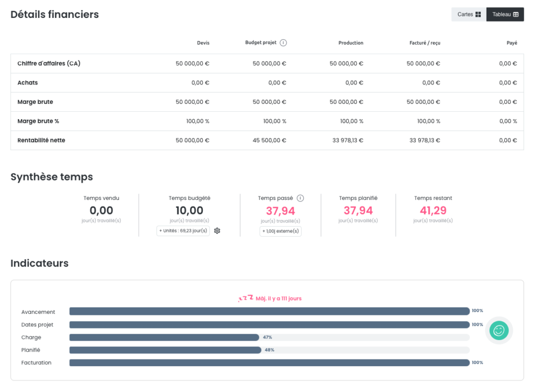
Task: Click the table icon in Tableau button
Action: pyautogui.click(x=516, y=15)
